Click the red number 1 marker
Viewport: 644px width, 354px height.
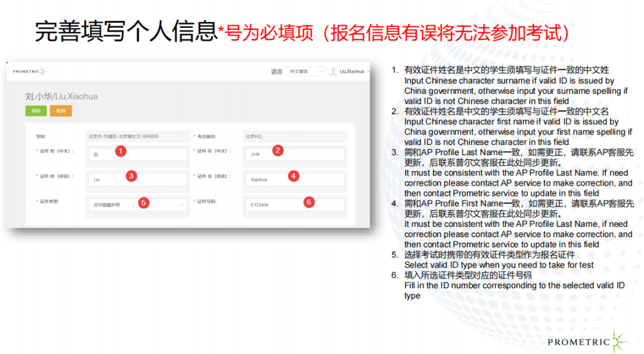120,151
